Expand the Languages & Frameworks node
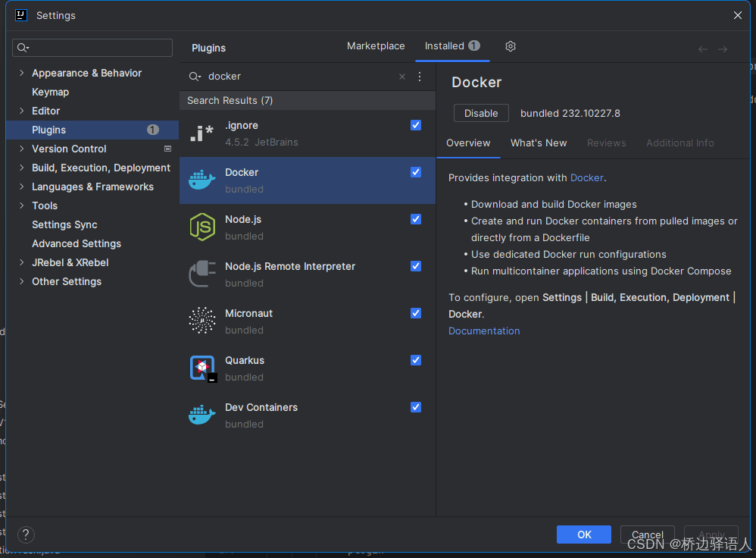 point(21,187)
